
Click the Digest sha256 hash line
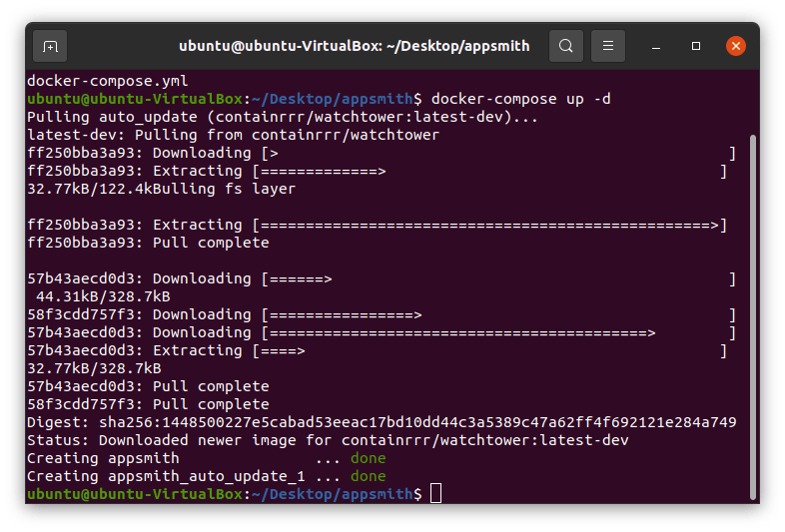click(x=382, y=422)
